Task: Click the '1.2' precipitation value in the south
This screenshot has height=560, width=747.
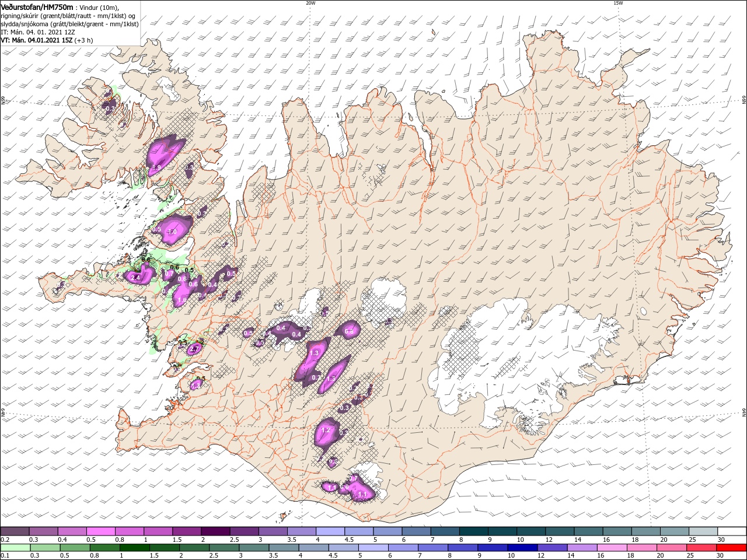Action: pyautogui.click(x=326, y=430)
